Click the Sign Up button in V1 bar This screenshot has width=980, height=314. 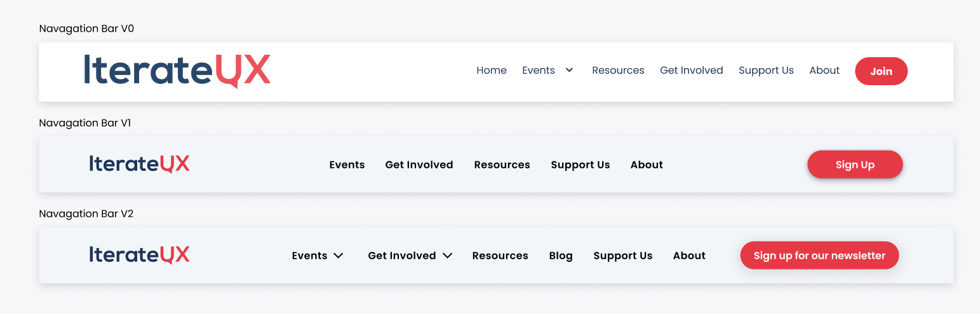coord(855,165)
